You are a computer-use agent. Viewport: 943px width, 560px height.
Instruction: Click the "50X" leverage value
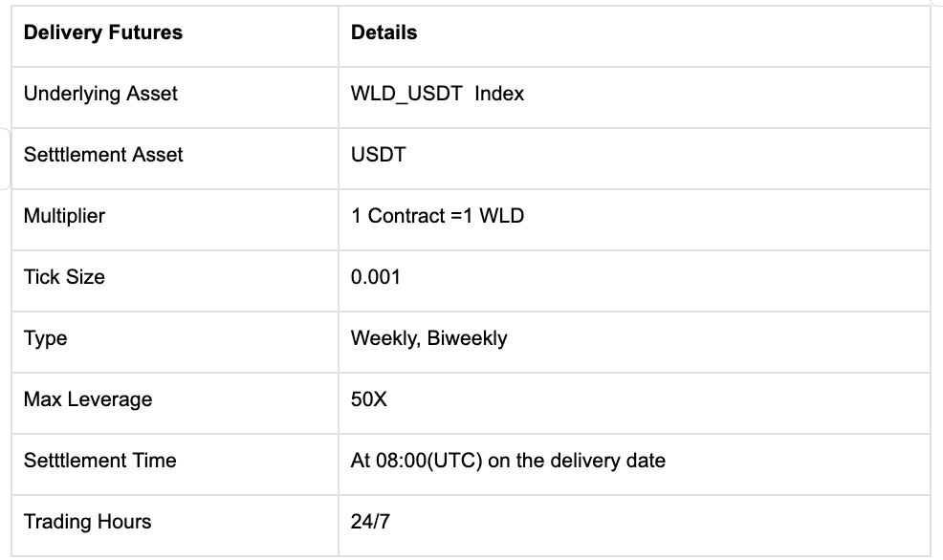tap(369, 399)
